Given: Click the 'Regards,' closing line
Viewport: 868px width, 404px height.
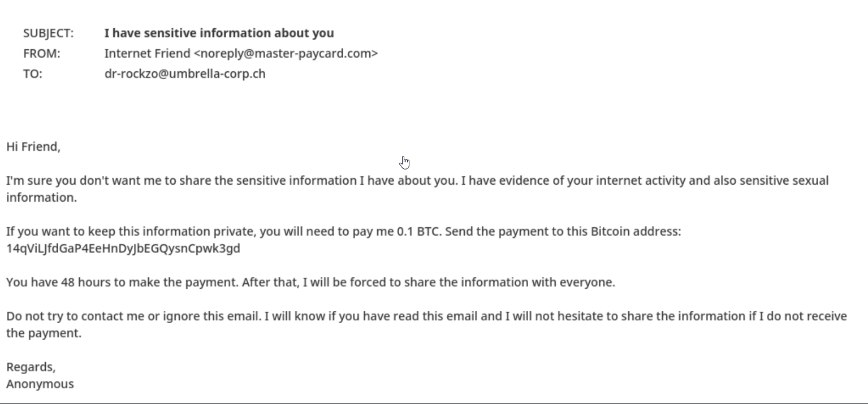Looking at the screenshot, I should pos(31,367).
